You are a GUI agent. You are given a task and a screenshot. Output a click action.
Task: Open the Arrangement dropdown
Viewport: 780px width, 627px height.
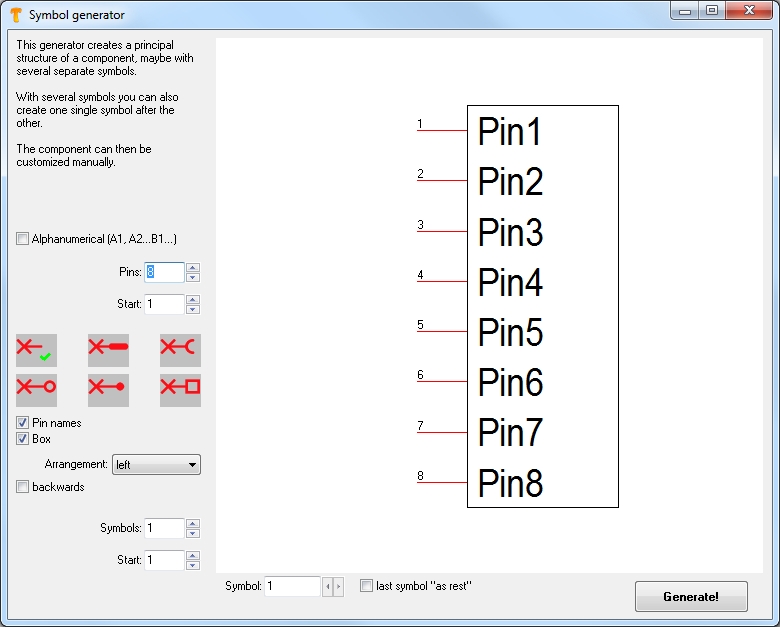[156, 465]
